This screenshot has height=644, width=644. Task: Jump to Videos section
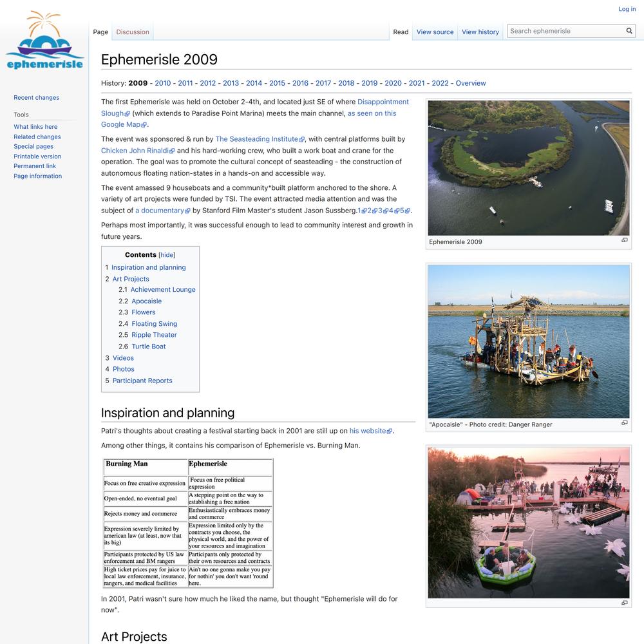coord(123,358)
